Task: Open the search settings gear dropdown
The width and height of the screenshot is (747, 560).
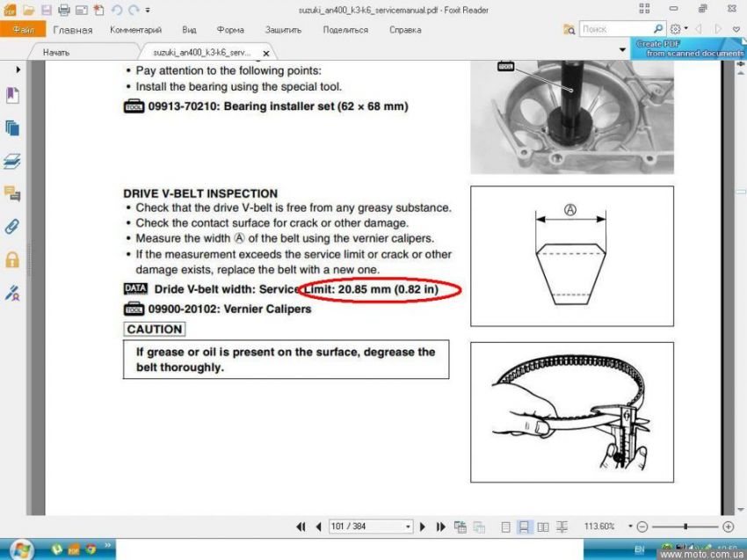Action: coord(678,29)
